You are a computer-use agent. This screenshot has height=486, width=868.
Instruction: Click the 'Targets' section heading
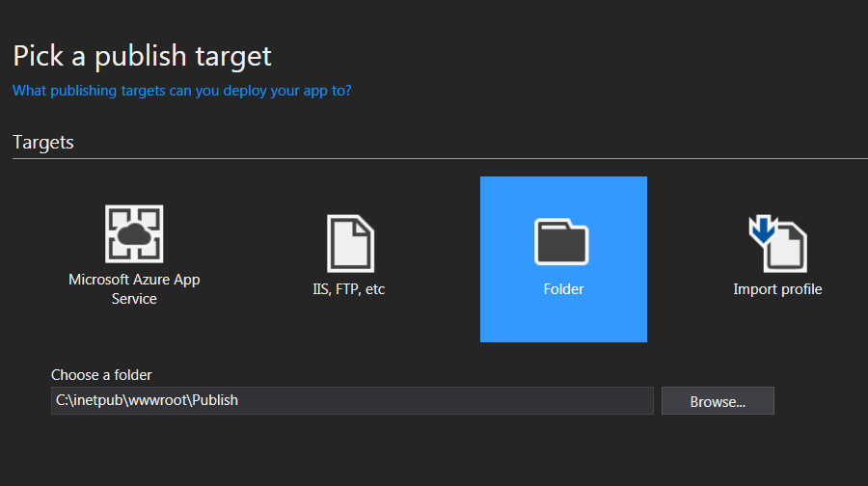tap(43, 143)
